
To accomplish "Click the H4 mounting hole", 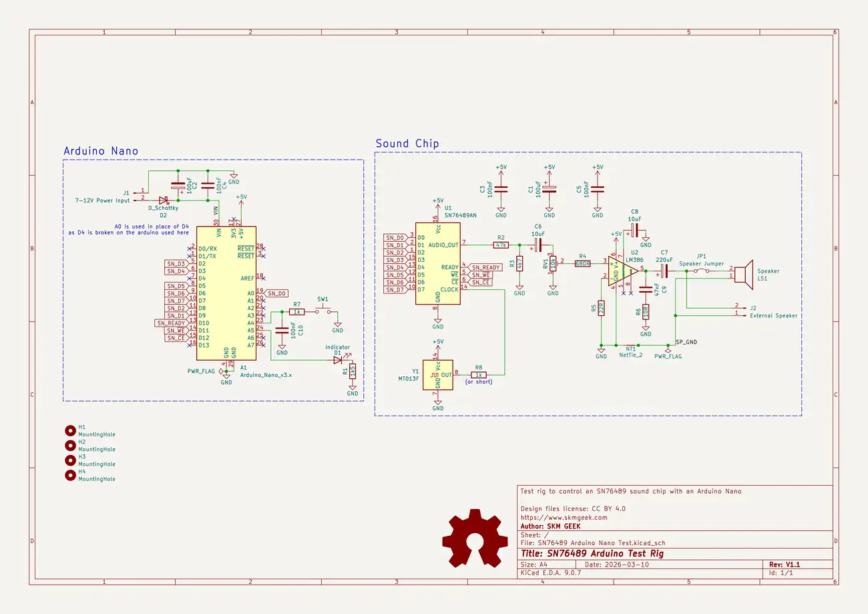I will pyautogui.click(x=70, y=476).
